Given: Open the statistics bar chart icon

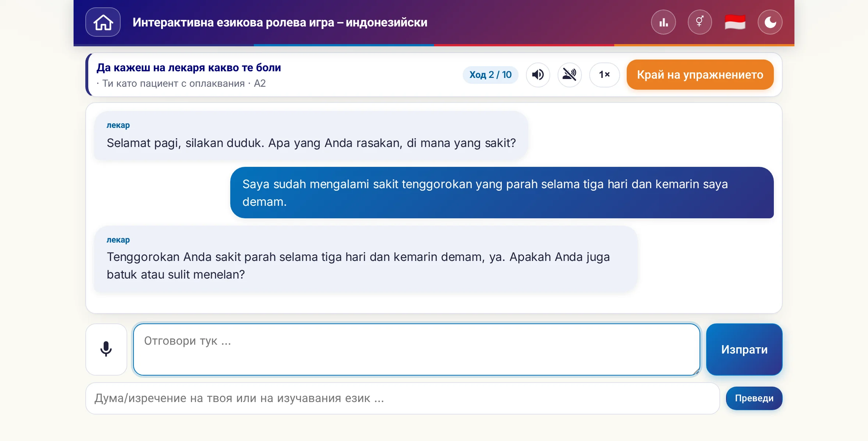Looking at the screenshot, I should coord(664,22).
